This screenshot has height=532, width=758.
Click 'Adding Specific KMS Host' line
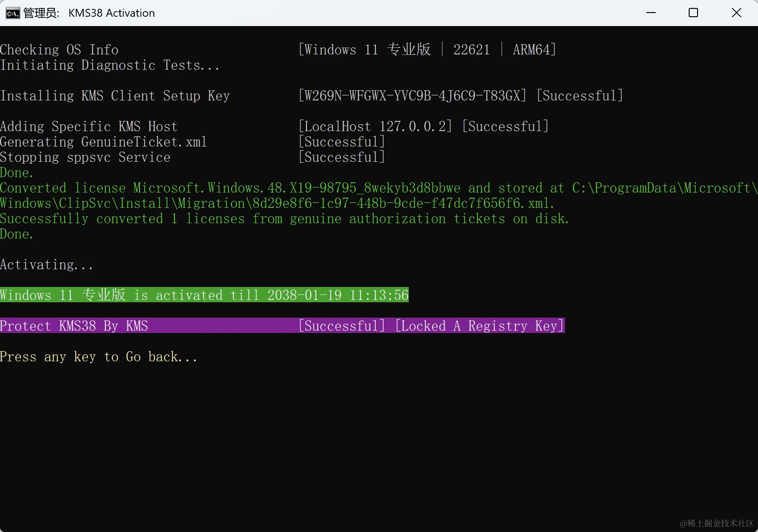(x=89, y=126)
